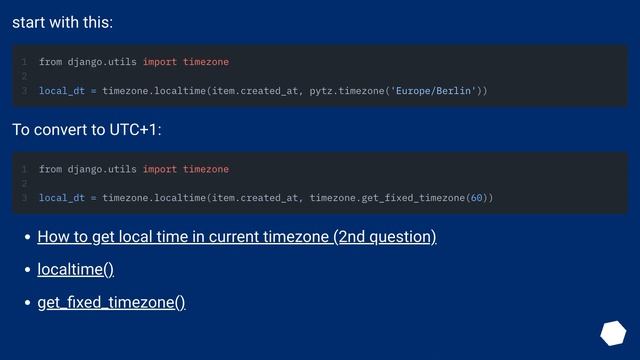Click the "start with this:" heading text
Image resolution: width=640 pixels, height=360 pixels.
click(62, 22)
